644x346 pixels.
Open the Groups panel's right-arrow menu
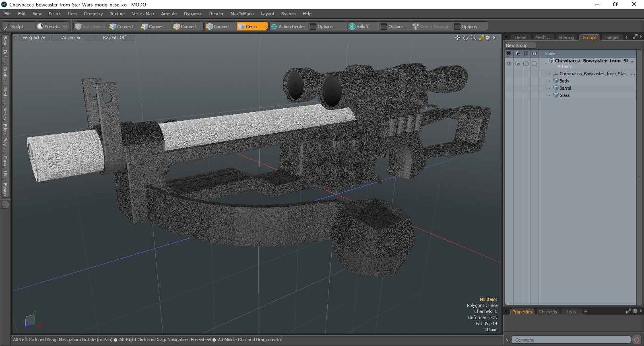(x=641, y=37)
